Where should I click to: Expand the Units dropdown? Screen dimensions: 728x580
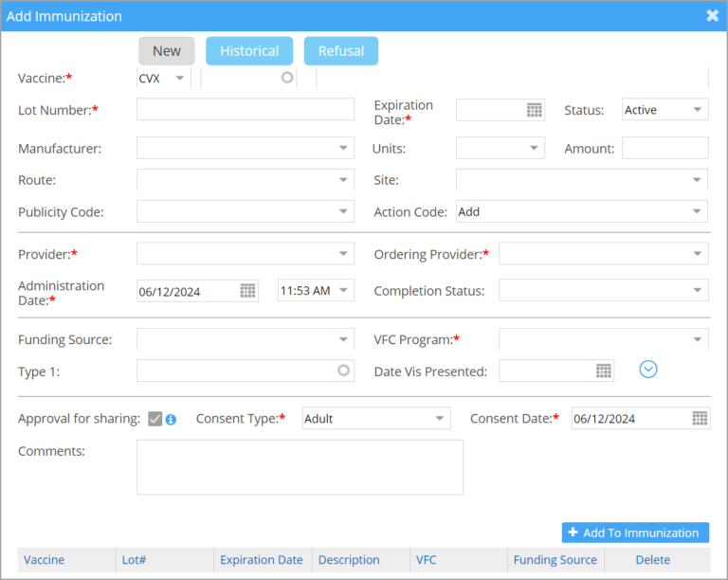(500, 148)
